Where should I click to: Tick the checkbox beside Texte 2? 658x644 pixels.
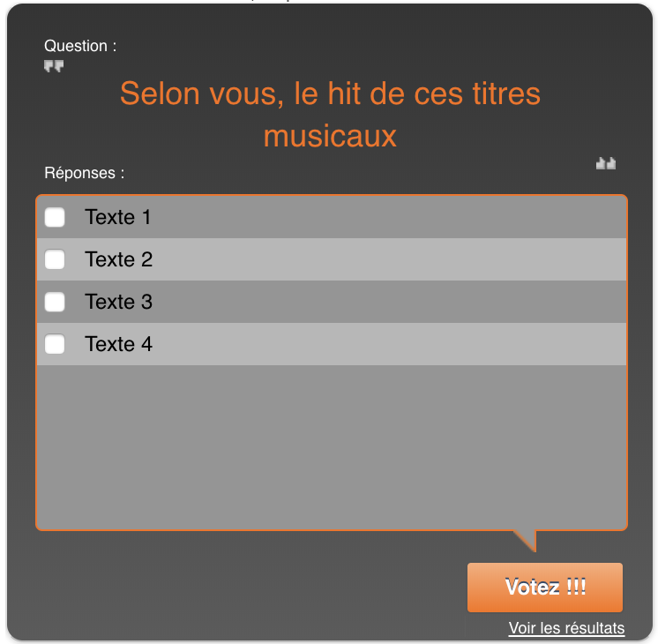[55, 259]
